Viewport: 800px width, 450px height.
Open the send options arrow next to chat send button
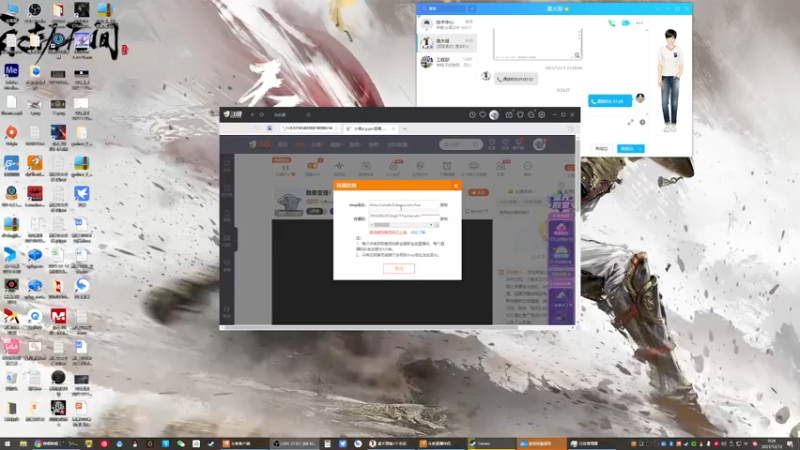point(640,148)
